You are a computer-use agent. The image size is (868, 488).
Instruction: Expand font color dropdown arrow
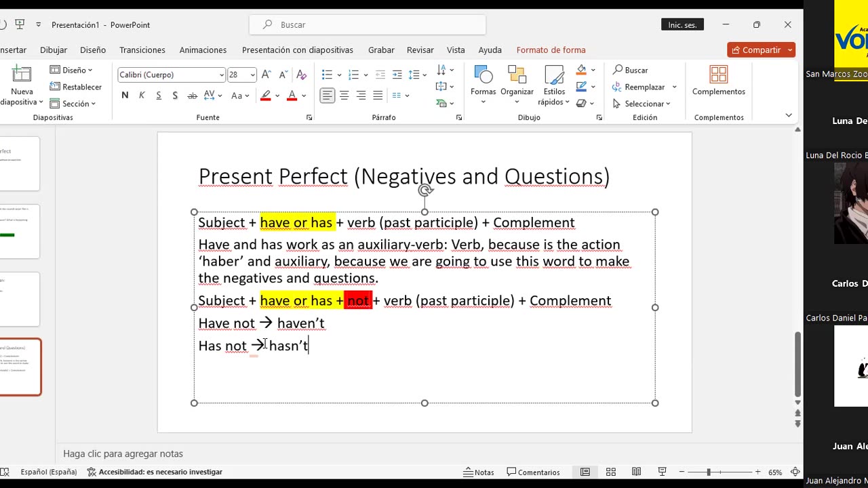point(304,96)
